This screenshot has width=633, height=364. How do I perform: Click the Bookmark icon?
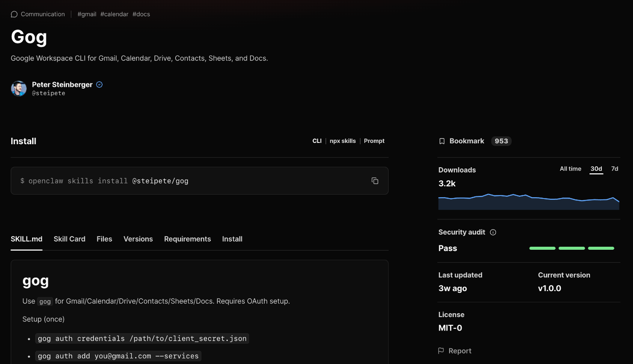[442, 141]
